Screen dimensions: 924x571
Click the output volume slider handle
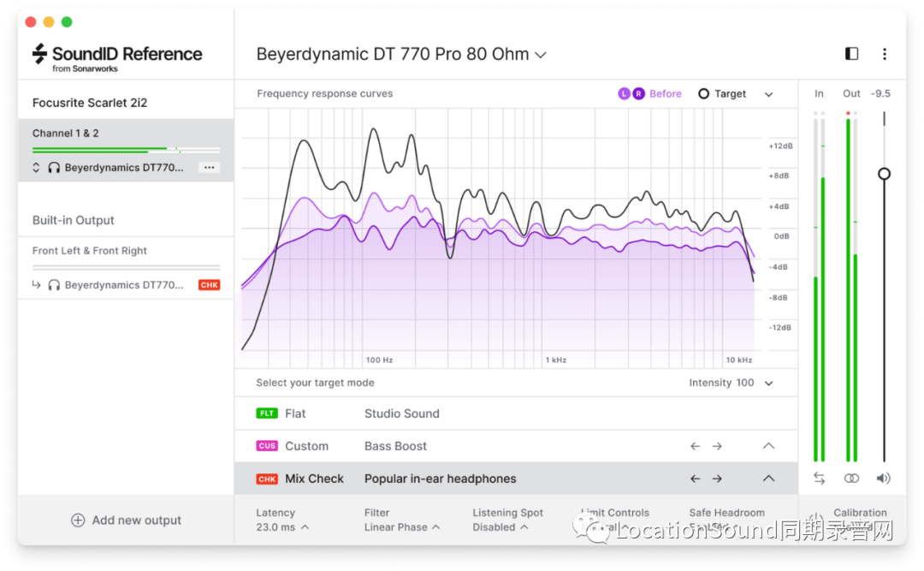(x=884, y=174)
